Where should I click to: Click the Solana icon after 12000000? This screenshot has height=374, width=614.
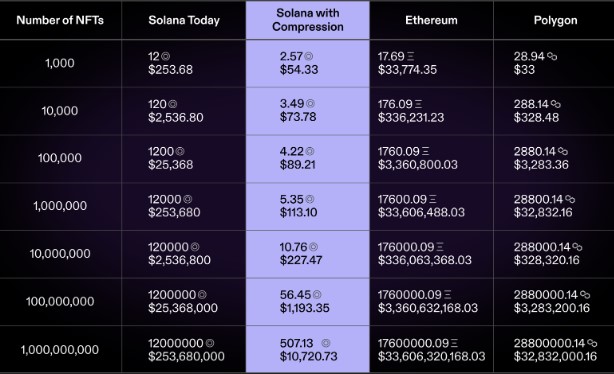[210, 343]
